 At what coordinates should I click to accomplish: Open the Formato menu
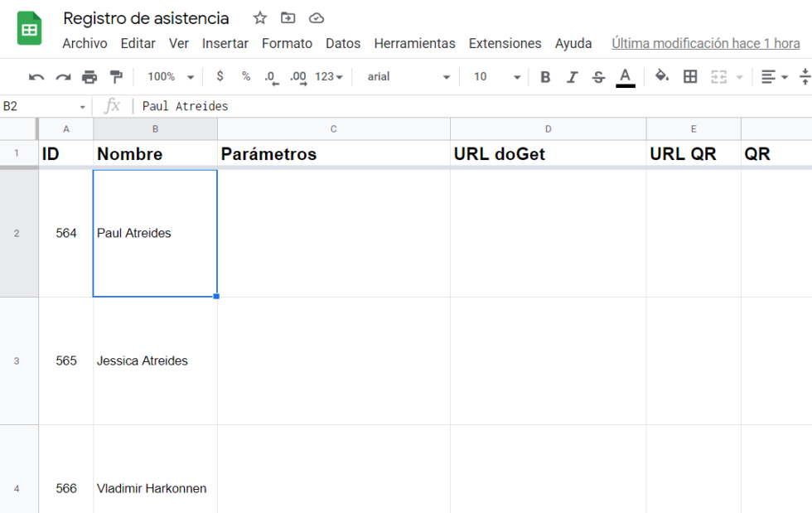[x=287, y=43]
